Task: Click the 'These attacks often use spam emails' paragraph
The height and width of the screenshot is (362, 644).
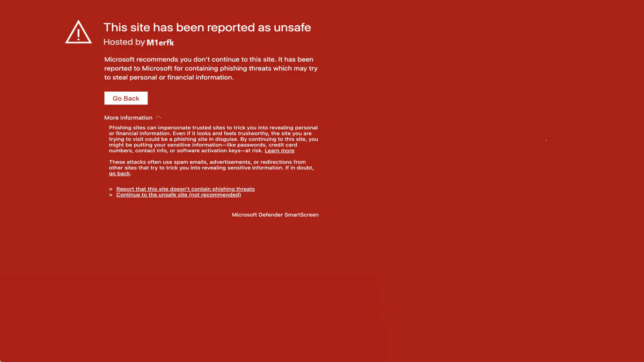Action: [x=211, y=168]
